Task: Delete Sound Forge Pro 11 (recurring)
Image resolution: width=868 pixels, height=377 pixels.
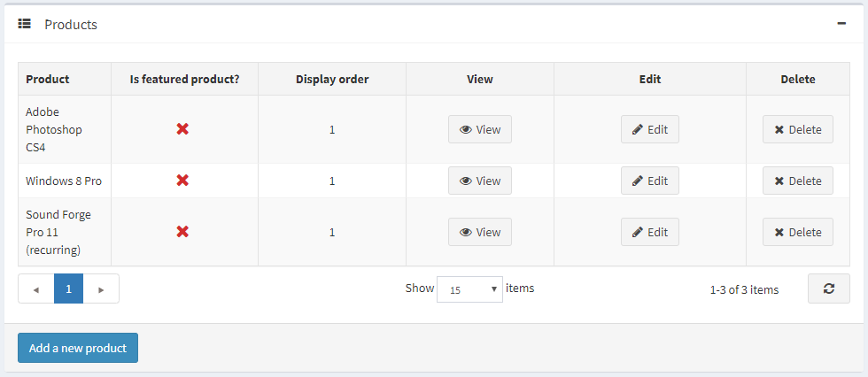Action: [798, 232]
